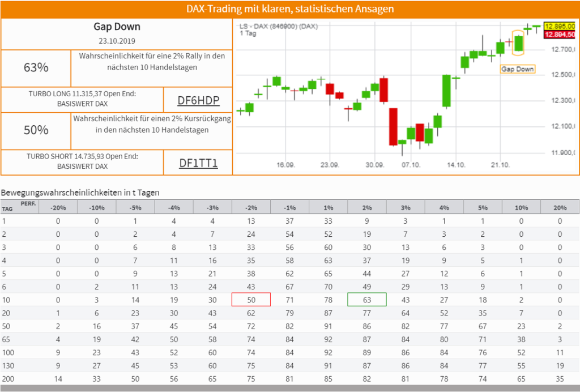Click the 11.900 price axis label

click(563, 153)
